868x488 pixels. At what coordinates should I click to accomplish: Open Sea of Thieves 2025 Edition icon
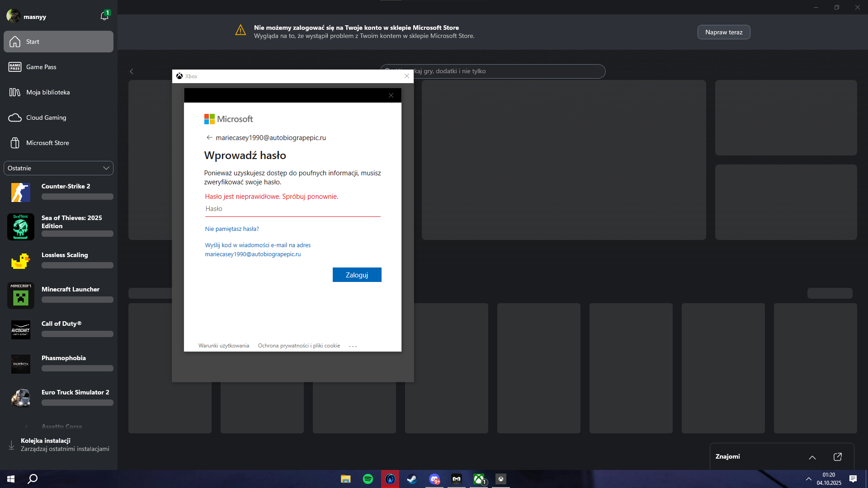(21, 227)
